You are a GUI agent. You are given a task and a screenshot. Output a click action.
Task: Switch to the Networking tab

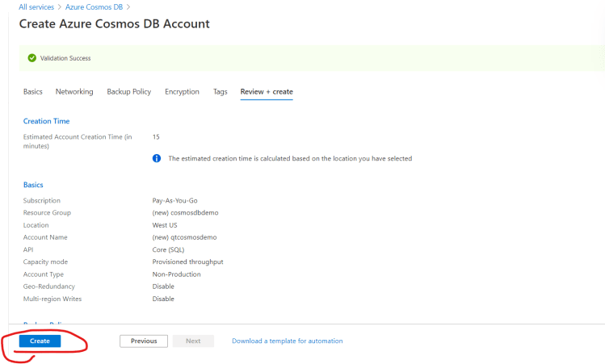coord(74,92)
